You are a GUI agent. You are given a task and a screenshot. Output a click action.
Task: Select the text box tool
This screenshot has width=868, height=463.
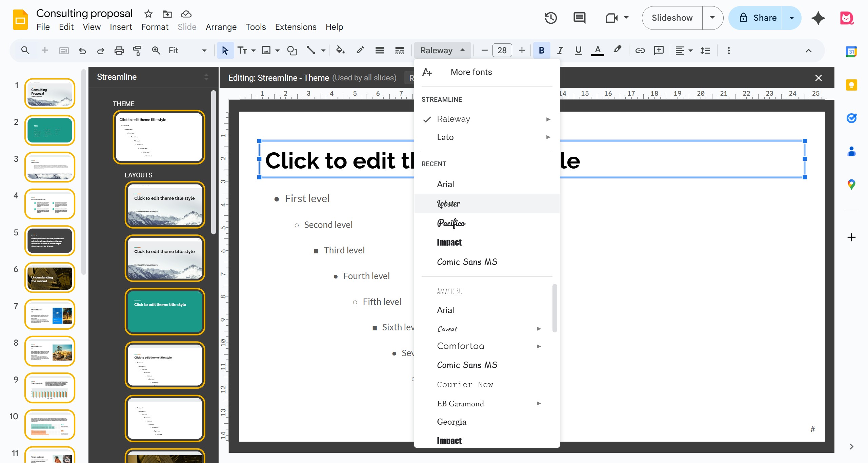point(242,51)
